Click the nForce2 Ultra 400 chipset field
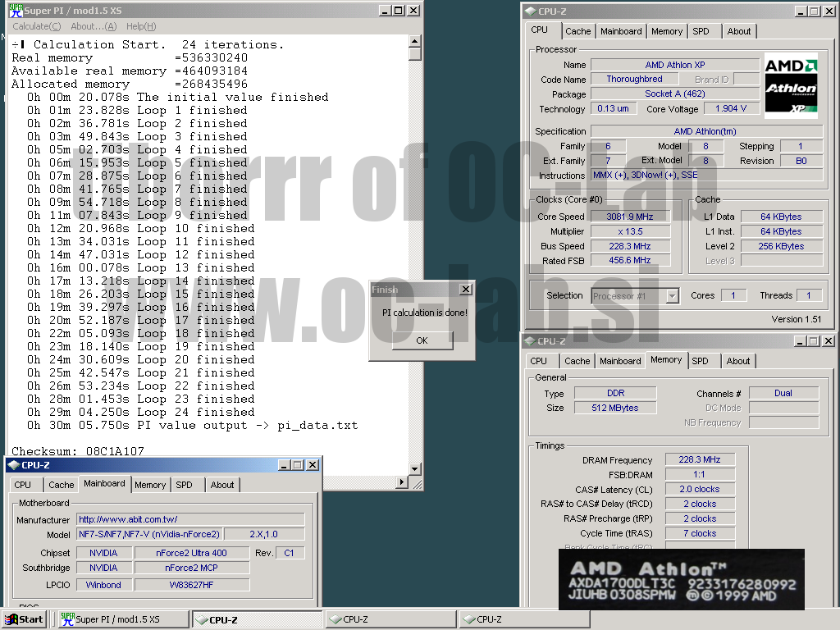The image size is (840, 630). tap(192, 553)
